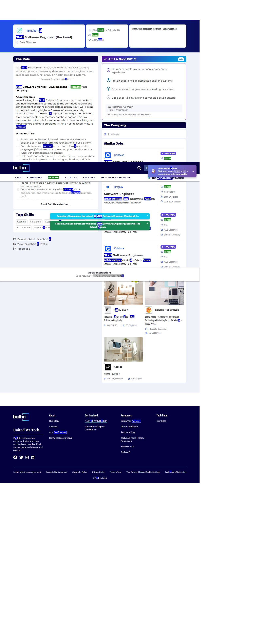This screenshot has width=262, height=644.
Task: Click the Kepler company logo icon
Action: [x=108, y=367]
